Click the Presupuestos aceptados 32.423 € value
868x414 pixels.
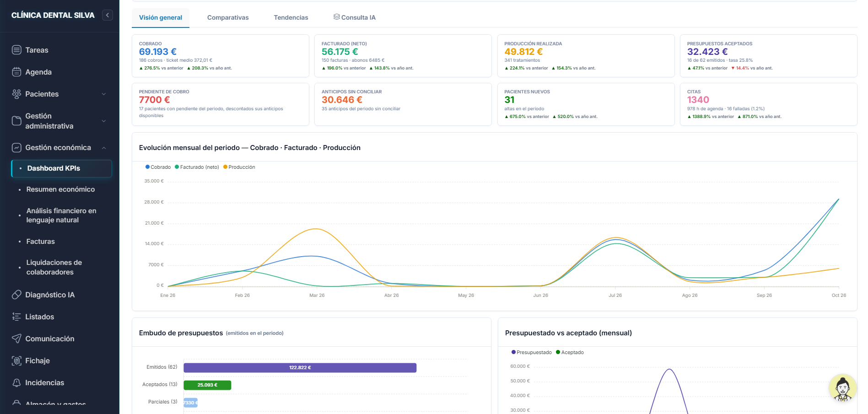click(x=707, y=52)
